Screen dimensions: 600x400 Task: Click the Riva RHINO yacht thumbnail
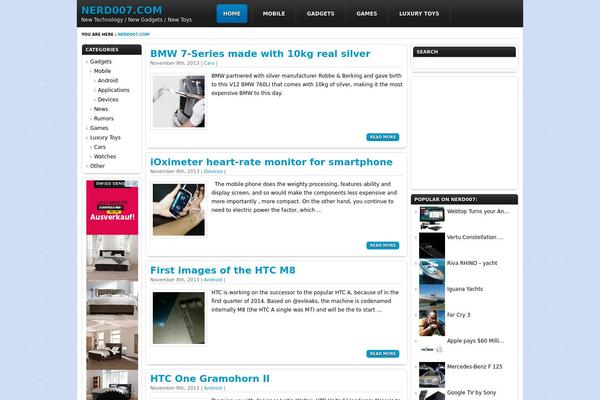point(432,271)
